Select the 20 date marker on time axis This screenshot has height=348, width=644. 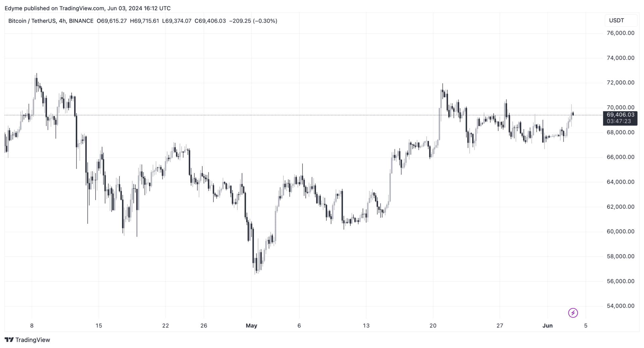[433, 326]
